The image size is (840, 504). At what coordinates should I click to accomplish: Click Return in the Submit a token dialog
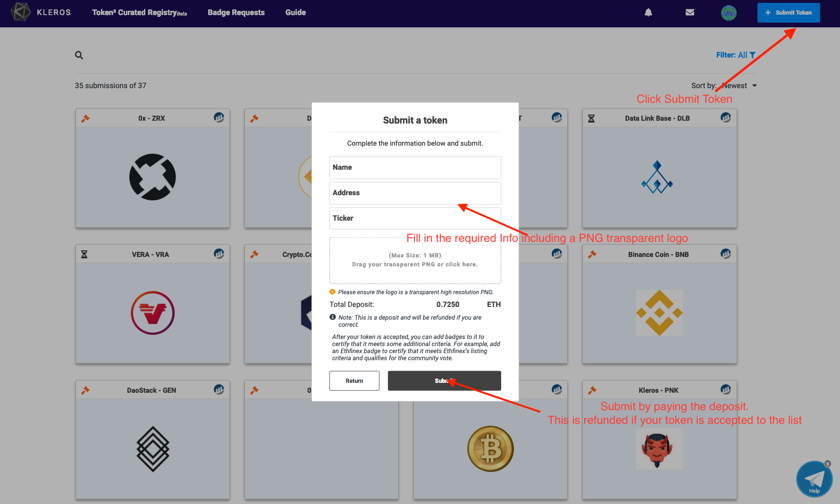(x=354, y=381)
